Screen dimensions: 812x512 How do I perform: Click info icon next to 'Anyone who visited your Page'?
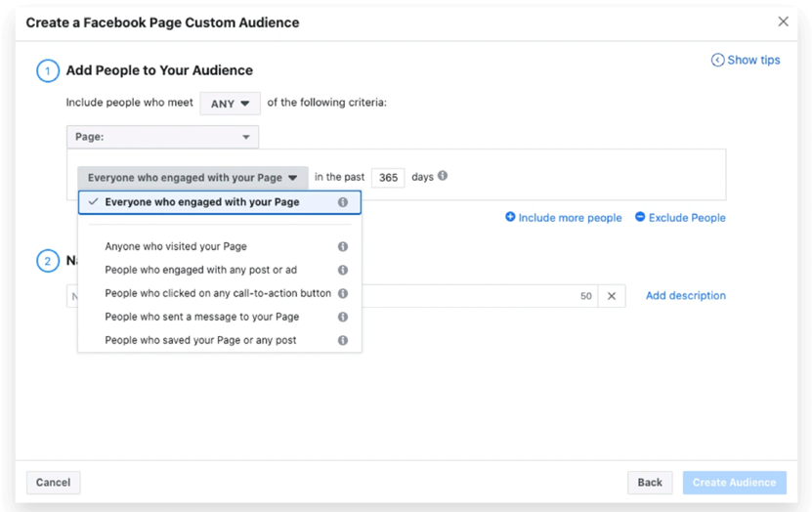tap(343, 247)
